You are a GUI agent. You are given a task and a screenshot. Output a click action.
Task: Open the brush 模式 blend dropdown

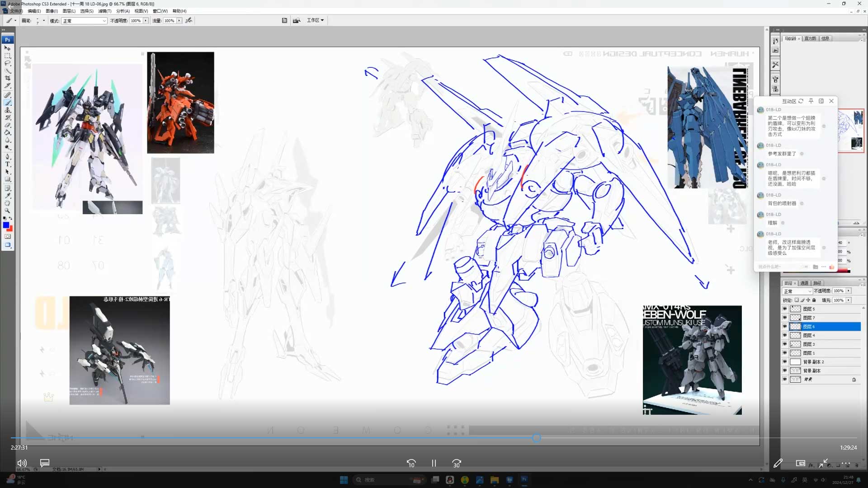pyautogui.click(x=85, y=21)
